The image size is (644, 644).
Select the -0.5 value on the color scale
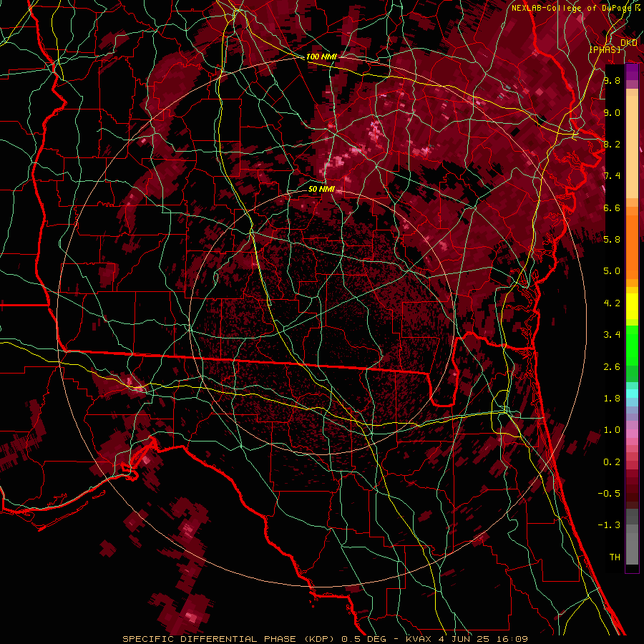609,494
